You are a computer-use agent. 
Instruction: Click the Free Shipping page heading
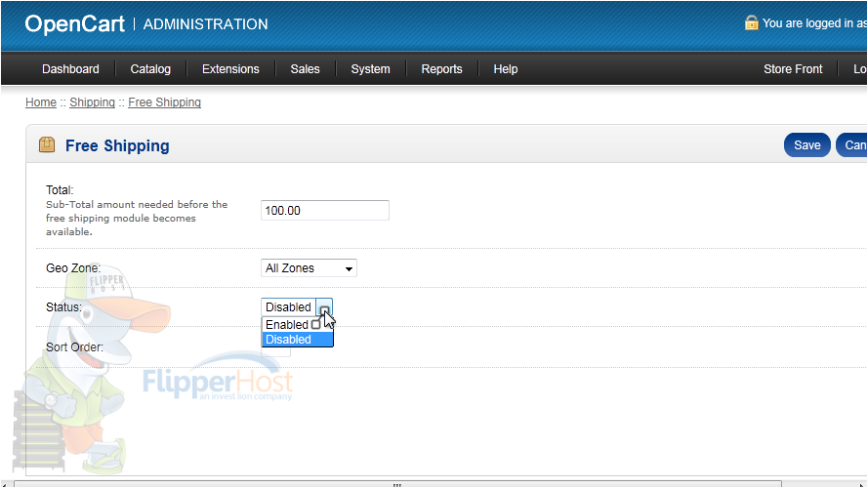point(117,145)
